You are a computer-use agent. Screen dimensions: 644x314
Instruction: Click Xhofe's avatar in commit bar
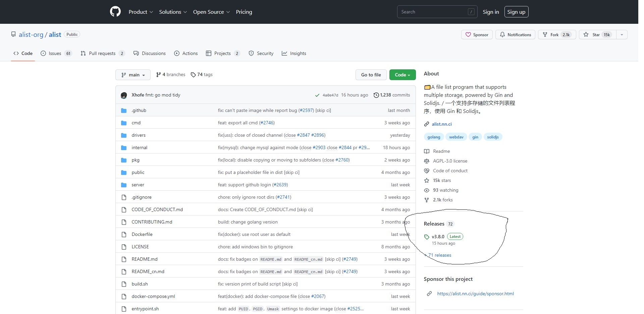pyautogui.click(x=124, y=95)
